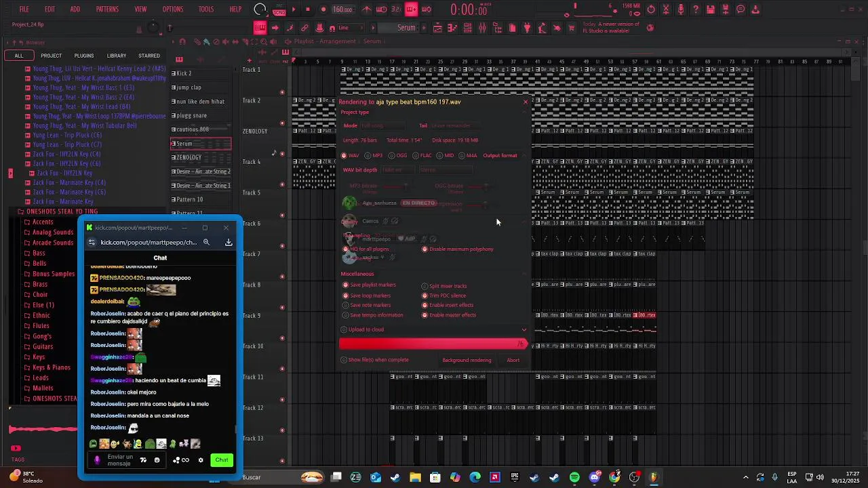Toggle Trim PDC silence option
Image resolution: width=868 pixels, height=488 pixels.
click(x=425, y=296)
